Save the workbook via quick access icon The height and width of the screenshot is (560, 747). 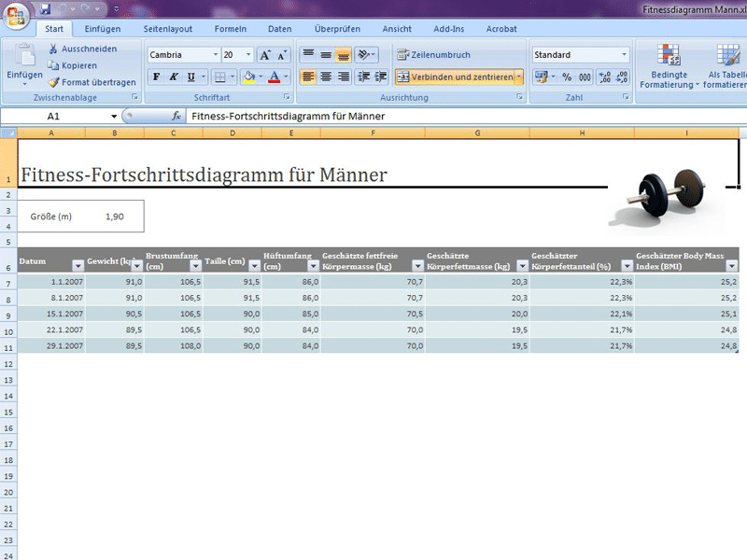(45, 8)
